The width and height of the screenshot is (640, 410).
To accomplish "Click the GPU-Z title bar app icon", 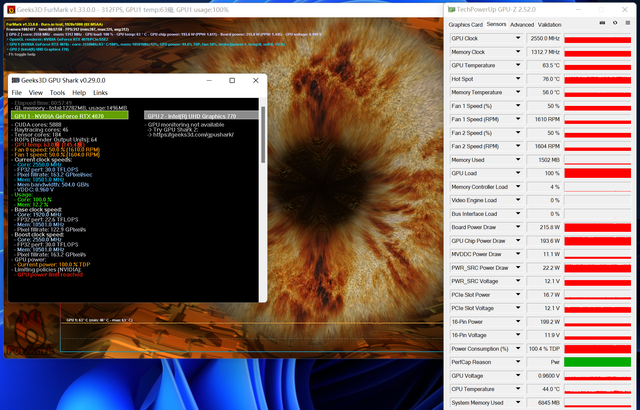I will tap(451, 9).
